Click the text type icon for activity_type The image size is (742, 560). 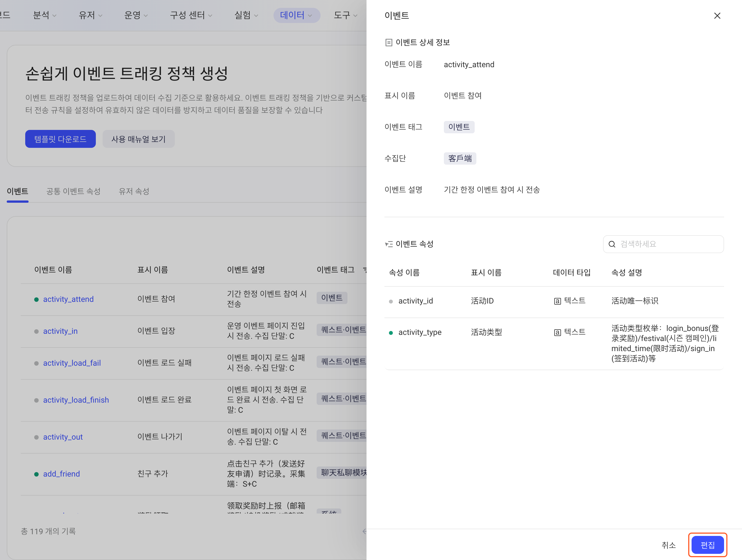pyautogui.click(x=557, y=332)
